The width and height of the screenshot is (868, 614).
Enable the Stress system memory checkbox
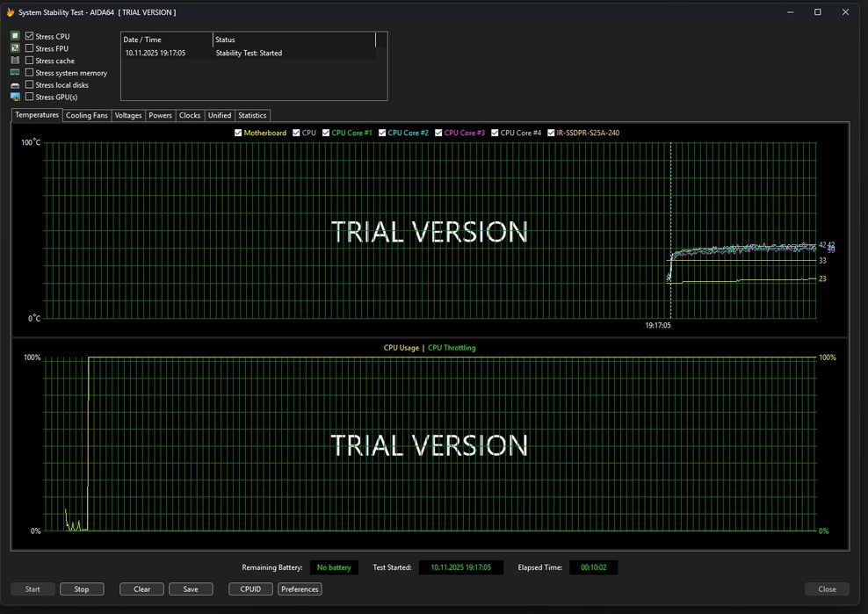coord(30,73)
